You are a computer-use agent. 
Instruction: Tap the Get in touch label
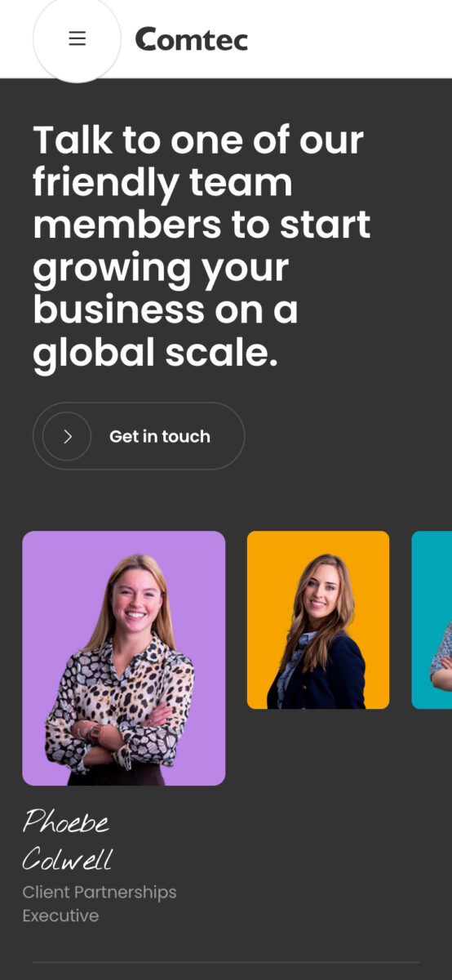tap(160, 436)
